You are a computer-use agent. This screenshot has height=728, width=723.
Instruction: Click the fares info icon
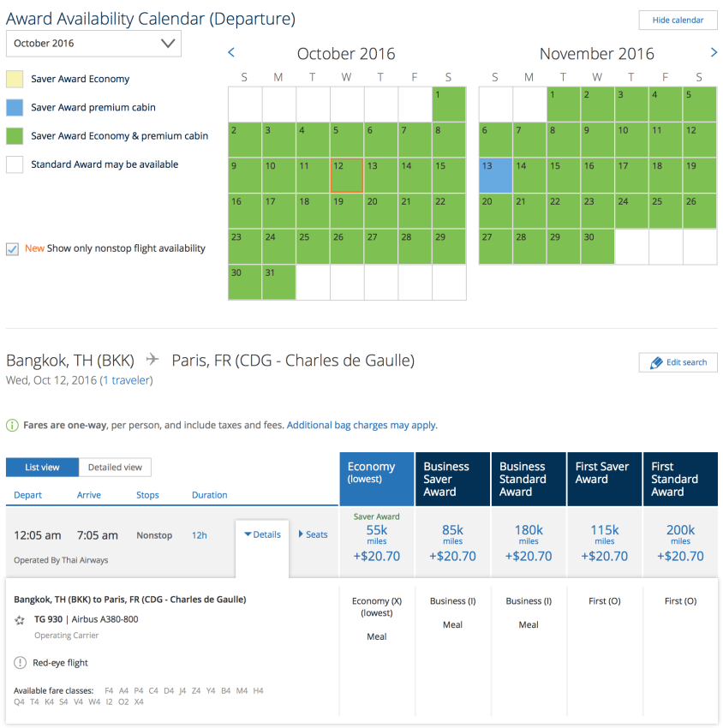[12, 425]
